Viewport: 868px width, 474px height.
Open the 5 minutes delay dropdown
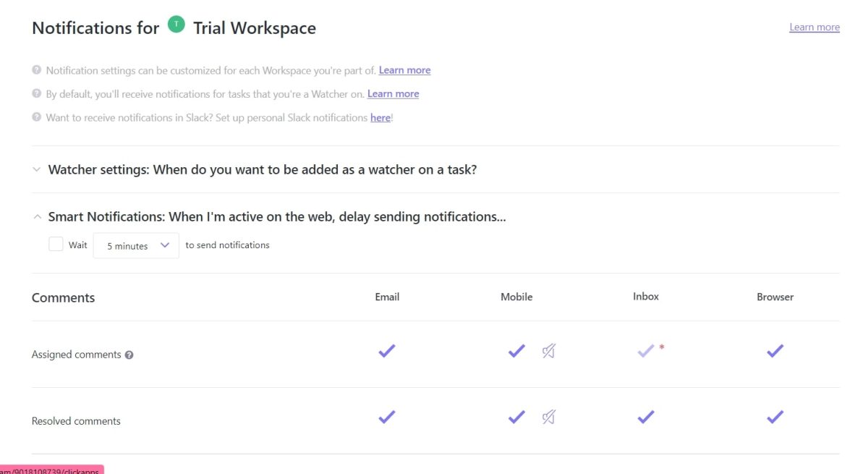click(x=136, y=245)
